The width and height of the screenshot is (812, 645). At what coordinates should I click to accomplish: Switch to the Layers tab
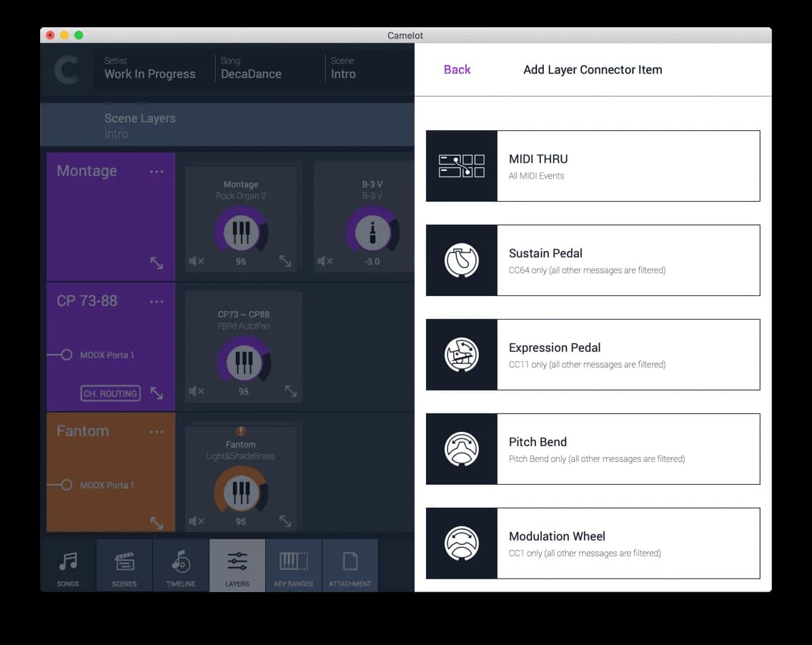[237, 565]
